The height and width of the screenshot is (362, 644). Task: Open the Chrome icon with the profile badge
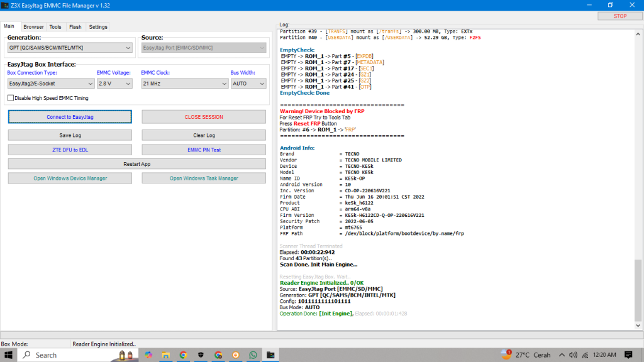point(218,355)
